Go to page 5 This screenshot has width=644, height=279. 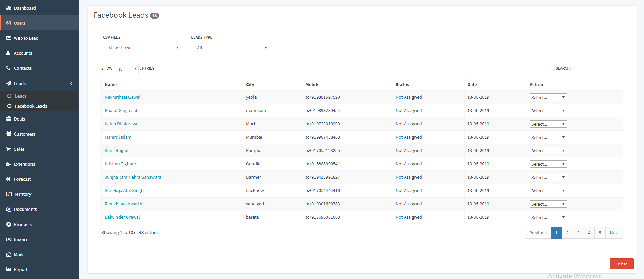[600, 233]
